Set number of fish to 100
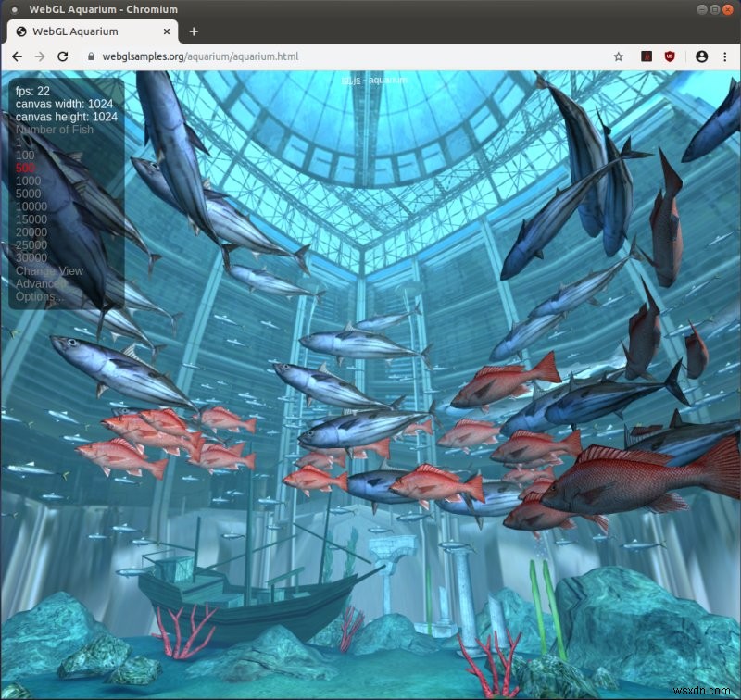Viewport: 741px width, 700px height. [25, 156]
